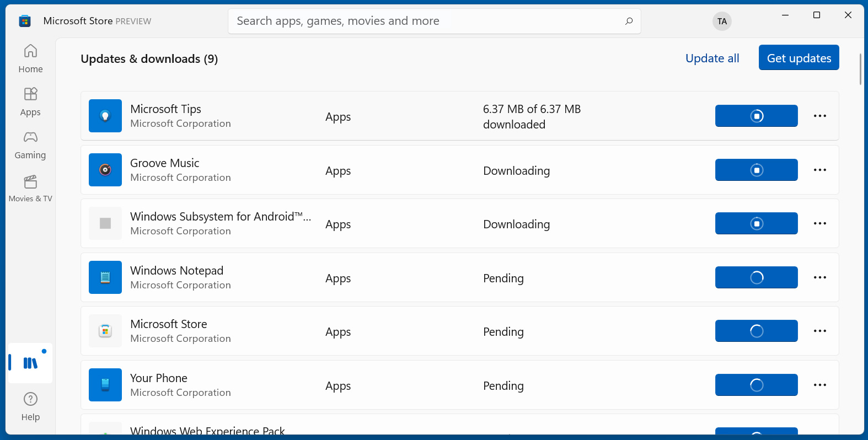Focus the search apps and games field
Screen dimensions: 868x440
point(435,21)
